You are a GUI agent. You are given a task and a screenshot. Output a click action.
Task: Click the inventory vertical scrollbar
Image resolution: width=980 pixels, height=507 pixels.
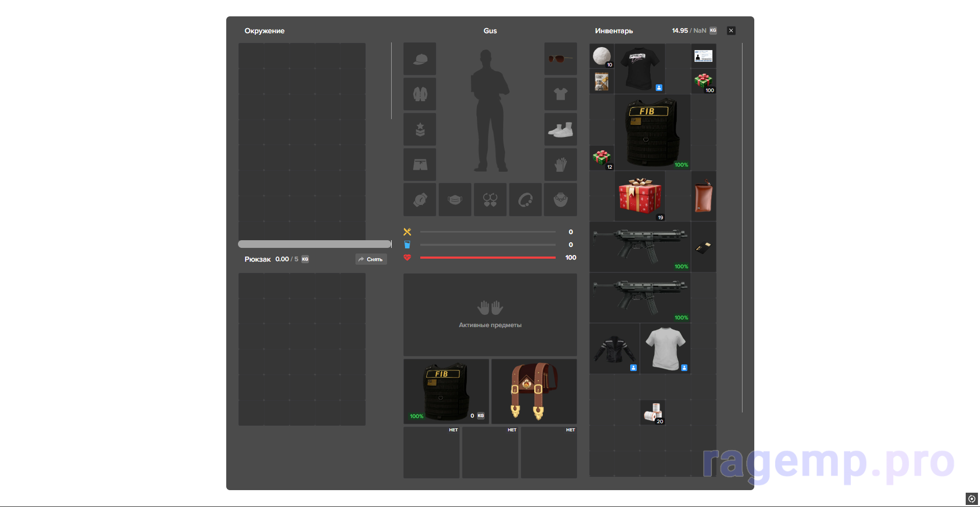(x=742, y=227)
